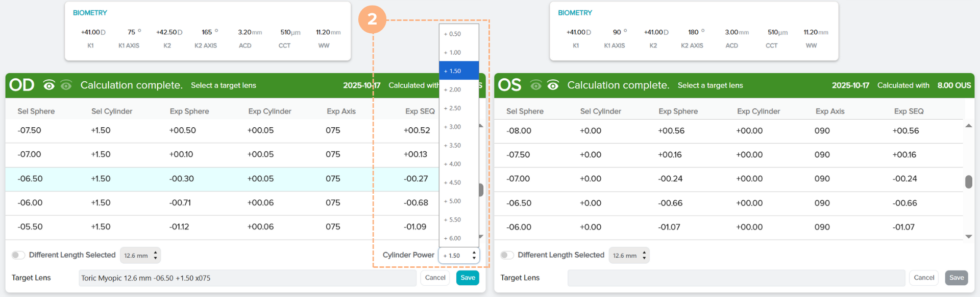Pick + 3.00 in cylinder power list

click(458, 127)
